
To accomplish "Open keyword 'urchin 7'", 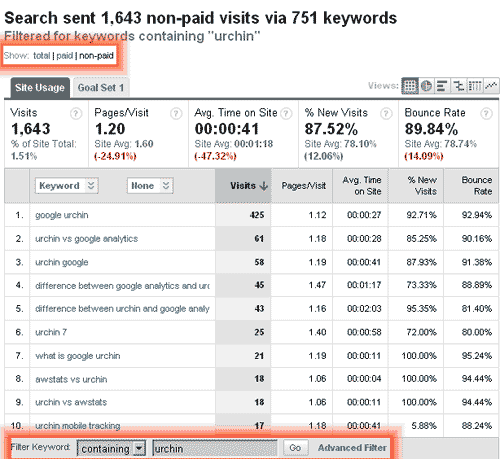I will coord(51,332).
